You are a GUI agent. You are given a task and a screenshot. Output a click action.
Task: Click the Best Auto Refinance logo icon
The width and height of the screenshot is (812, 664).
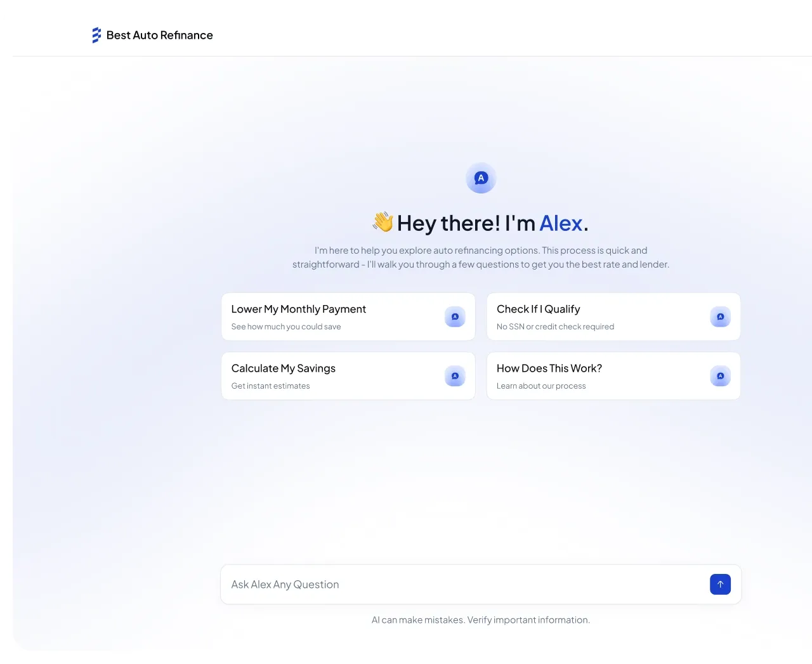click(96, 35)
